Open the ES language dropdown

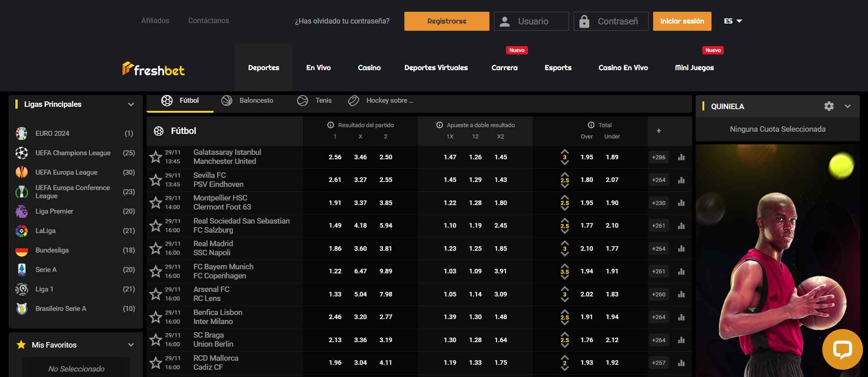(733, 21)
